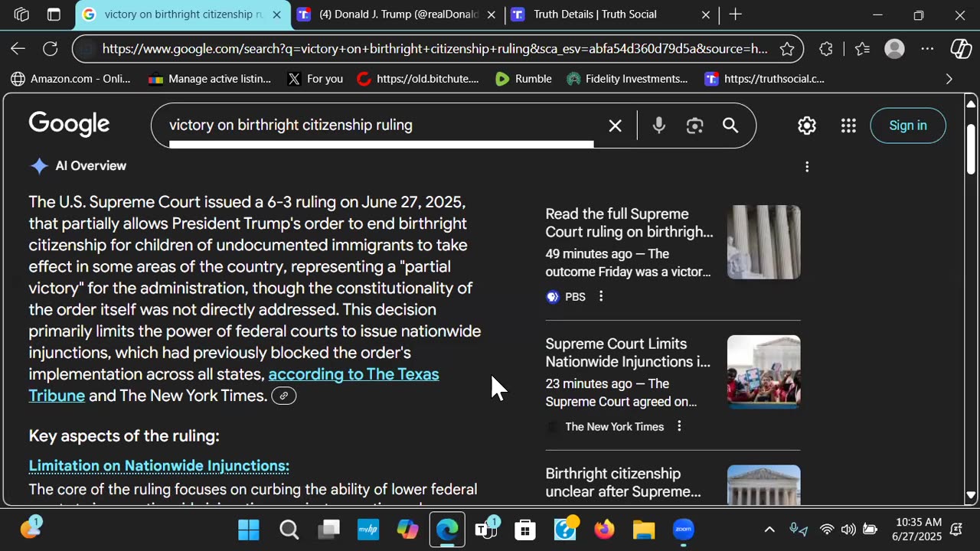Open Zoom from the taskbar

[x=684, y=530]
